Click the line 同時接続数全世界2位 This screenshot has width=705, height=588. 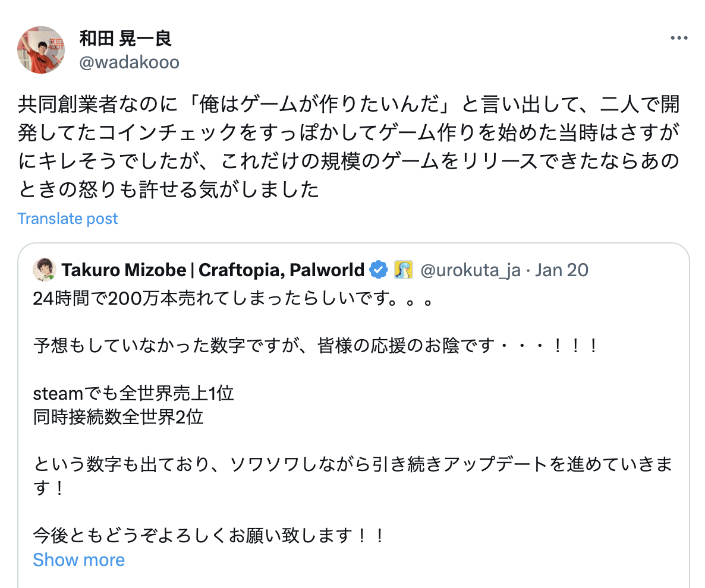[x=118, y=417]
